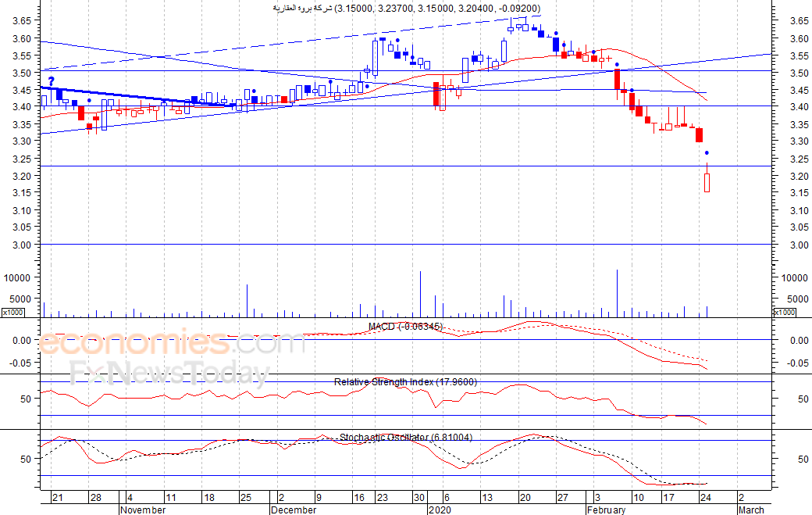Click the Stochastic Oscillator (6.81004) label

pos(406,438)
